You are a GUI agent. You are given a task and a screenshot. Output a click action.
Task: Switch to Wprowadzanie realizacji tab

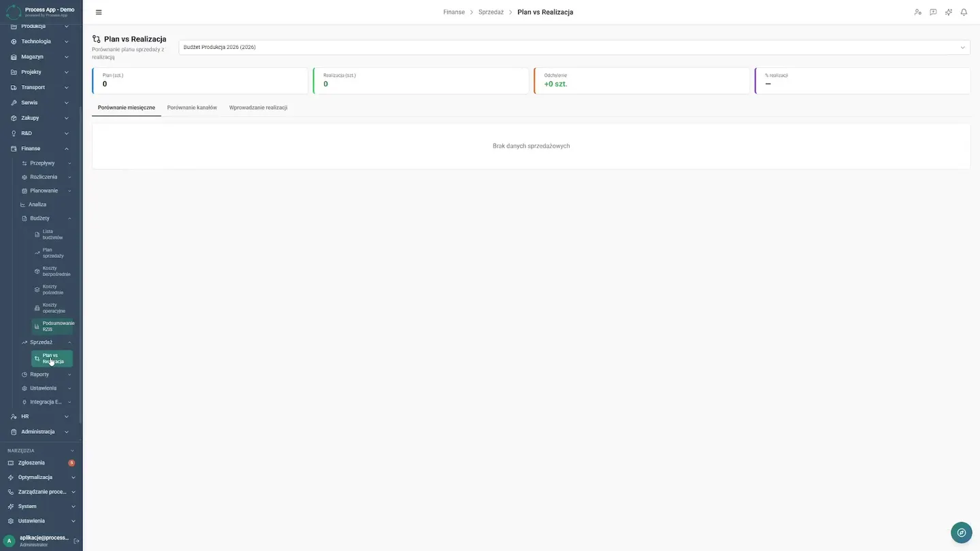258,107
